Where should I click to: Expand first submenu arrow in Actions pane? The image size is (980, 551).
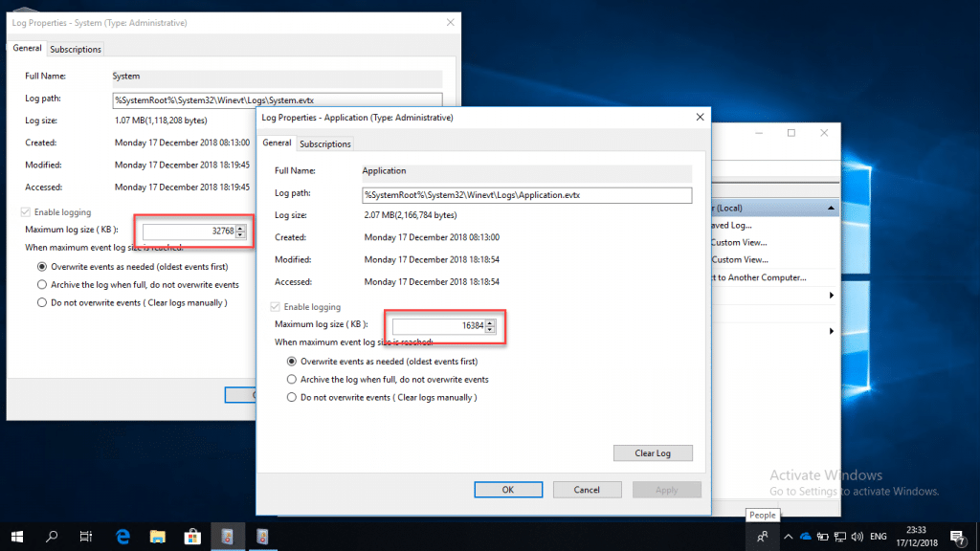(x=832, y=296)
